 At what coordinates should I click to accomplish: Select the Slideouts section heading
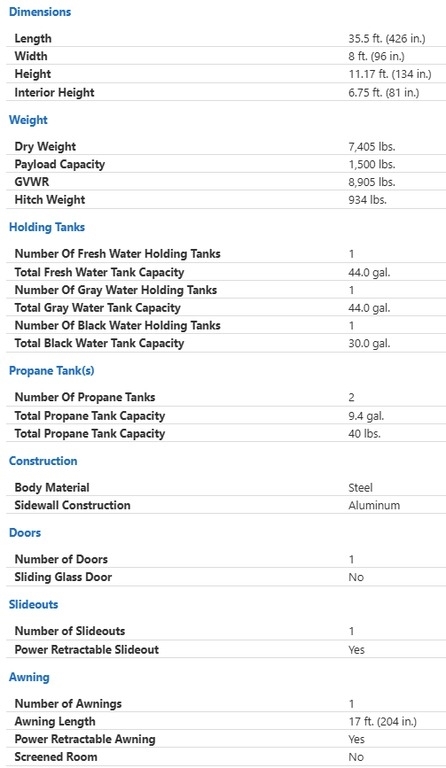(x=33, y=604)
